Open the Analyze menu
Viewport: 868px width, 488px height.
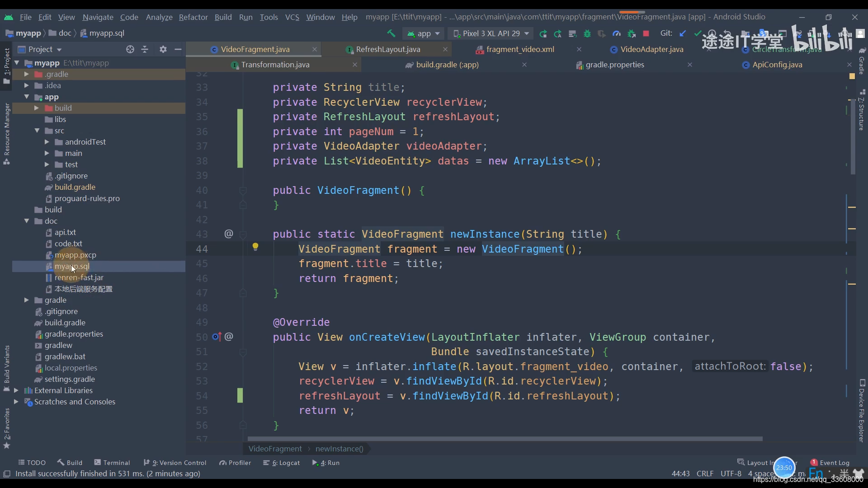[159, 17]
